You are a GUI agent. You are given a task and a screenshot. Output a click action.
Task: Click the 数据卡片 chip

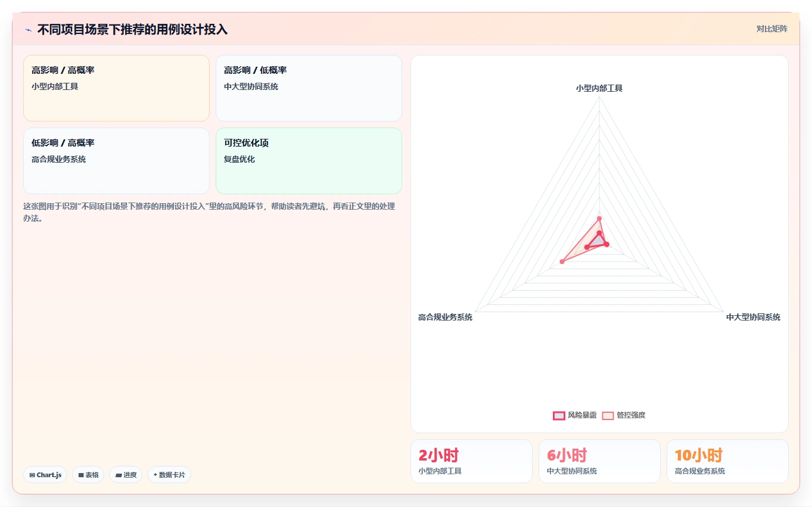click(169, 475)
